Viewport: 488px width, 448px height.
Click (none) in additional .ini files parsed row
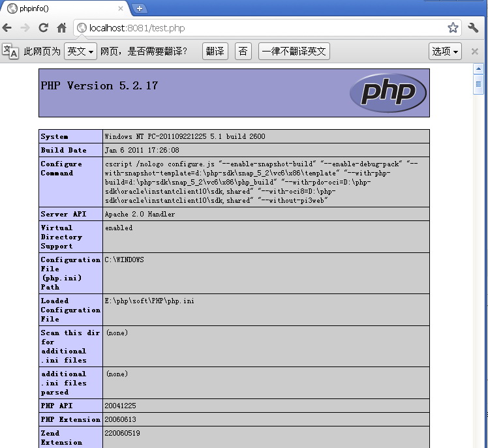pyautogui.click(x=117, y=374)
